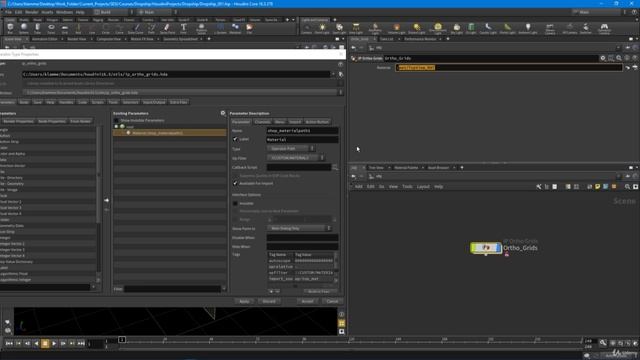This screenshot has width=640, height=360.
Task: Add a Volume Light from shelf
Action: coord(396,29)
